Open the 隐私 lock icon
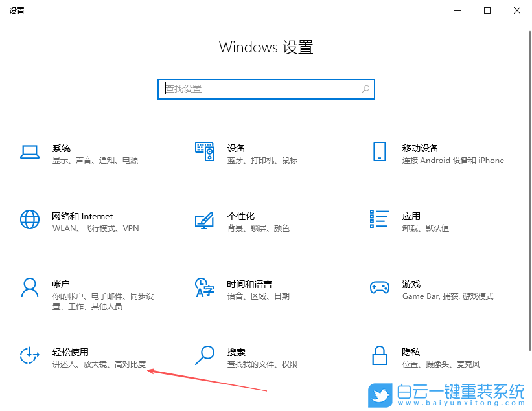This screenshot has width=532, height=411. pos(379,357)
